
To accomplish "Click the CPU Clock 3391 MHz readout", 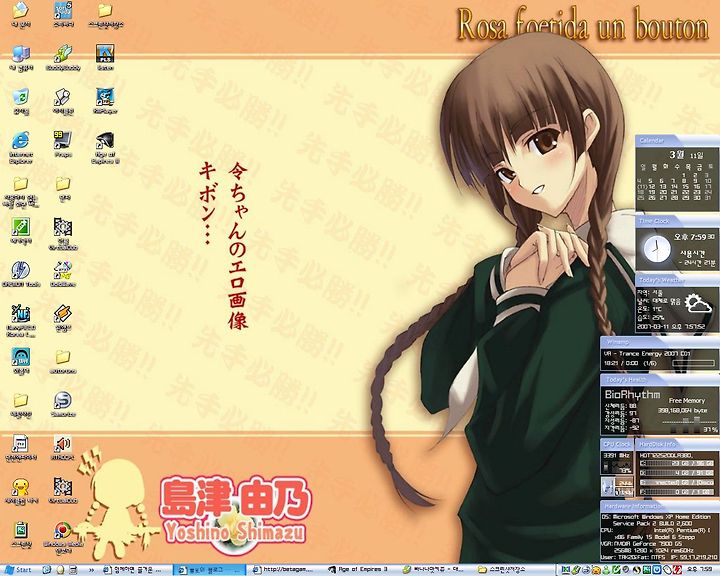I will click(617, 455).
